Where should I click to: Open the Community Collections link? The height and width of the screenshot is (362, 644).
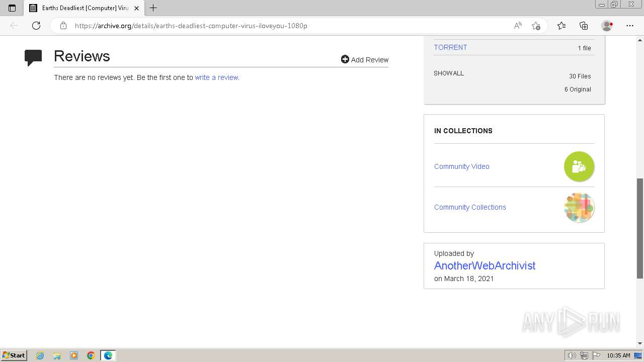[470, 207]
